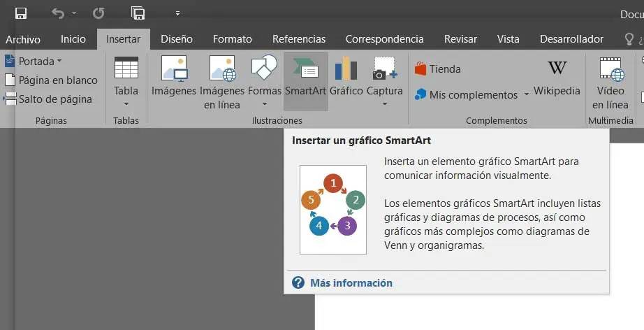Click the help question mark icon in tooltip
This screenshot has height=330, width=644.
tap(298, 282)
